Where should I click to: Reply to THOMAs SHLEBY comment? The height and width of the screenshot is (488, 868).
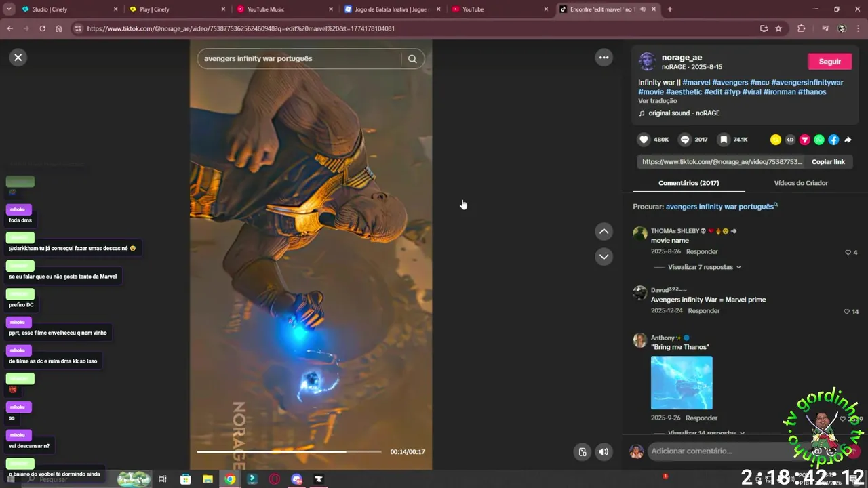click(x=702, y=251)
